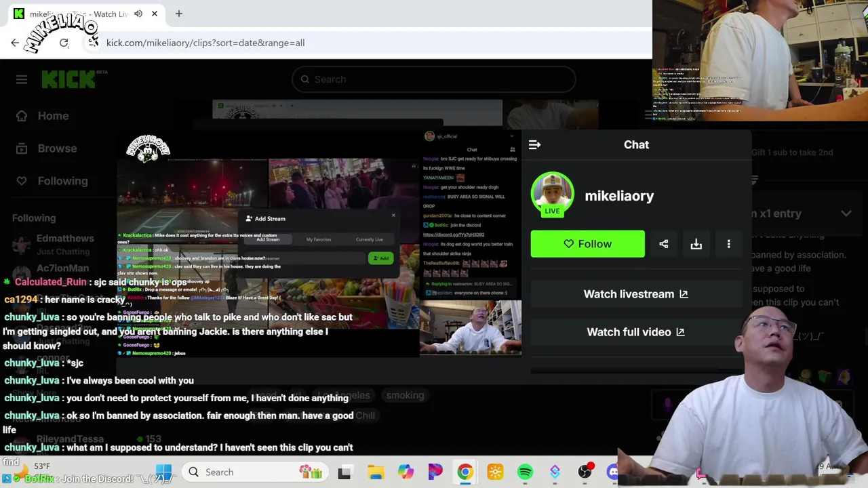Open Edmatthews channel in Following list
Viewport: 868px width, 488px height.
[65, 239]
